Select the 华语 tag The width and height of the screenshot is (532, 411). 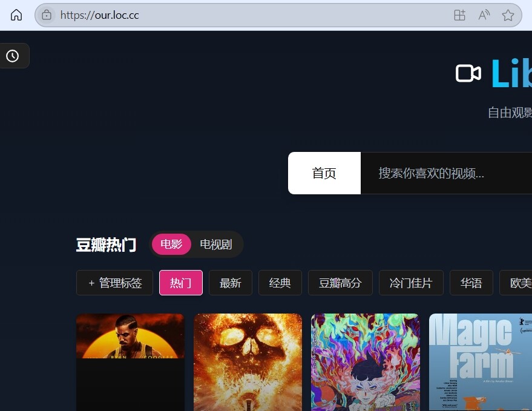[x=471, y=283]
